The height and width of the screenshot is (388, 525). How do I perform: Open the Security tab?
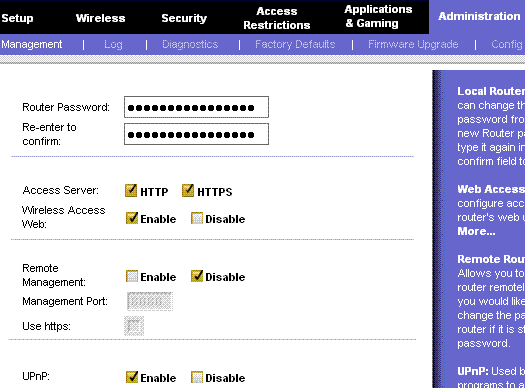184,18
